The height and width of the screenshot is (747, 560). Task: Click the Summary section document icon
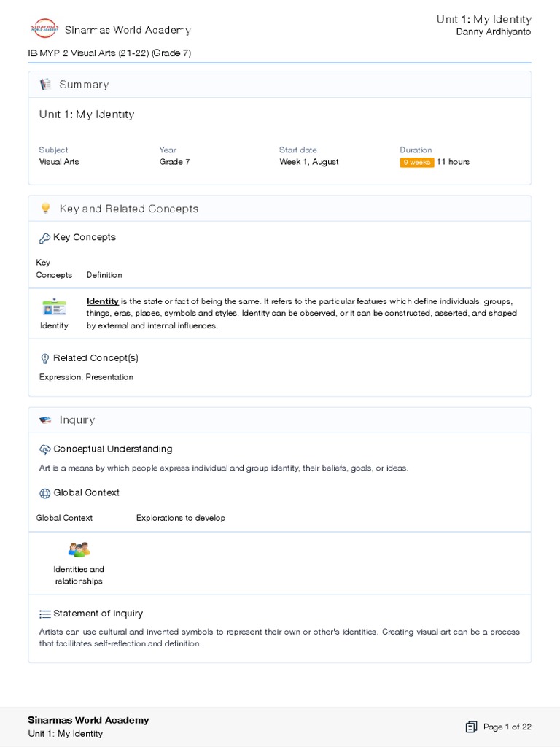click(x=46, y=85)
